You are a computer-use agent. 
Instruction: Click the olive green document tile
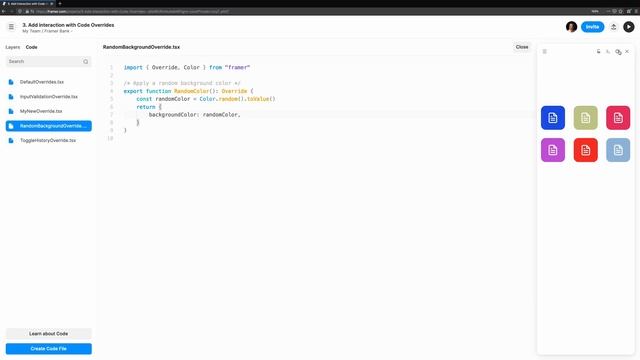(585, 118)
